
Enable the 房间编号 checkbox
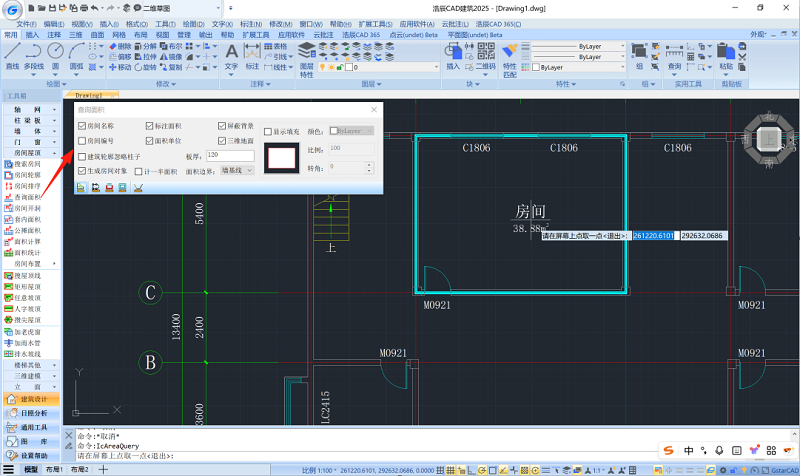point(82,141)
